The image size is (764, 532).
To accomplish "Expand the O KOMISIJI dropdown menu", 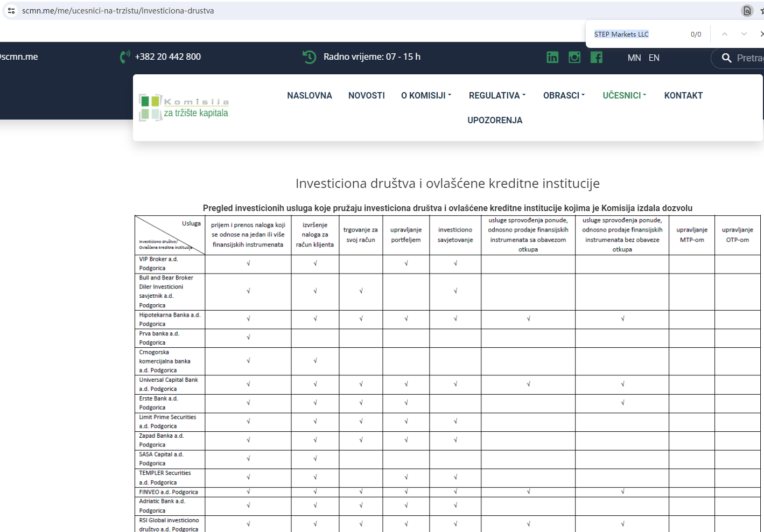I will (426, 95).
